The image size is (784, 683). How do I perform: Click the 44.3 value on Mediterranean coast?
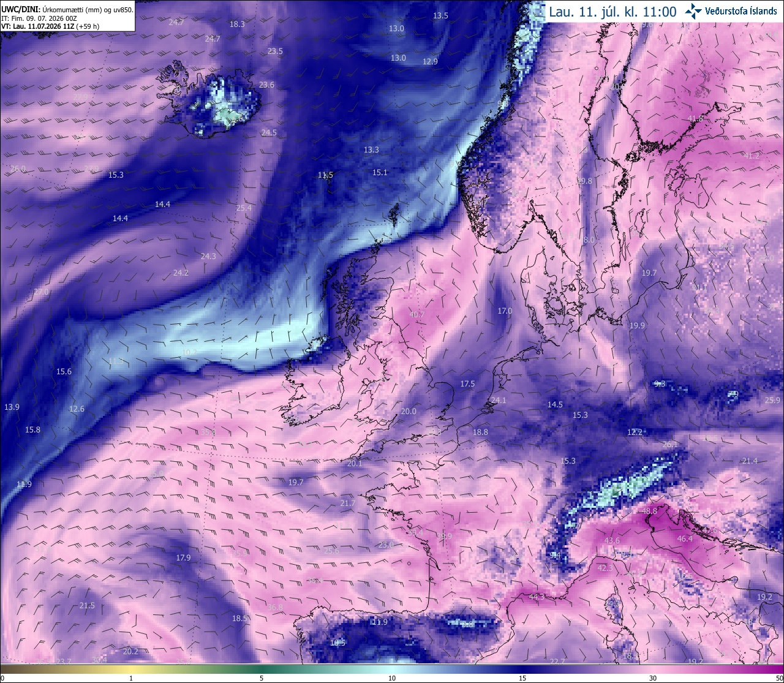537,597
